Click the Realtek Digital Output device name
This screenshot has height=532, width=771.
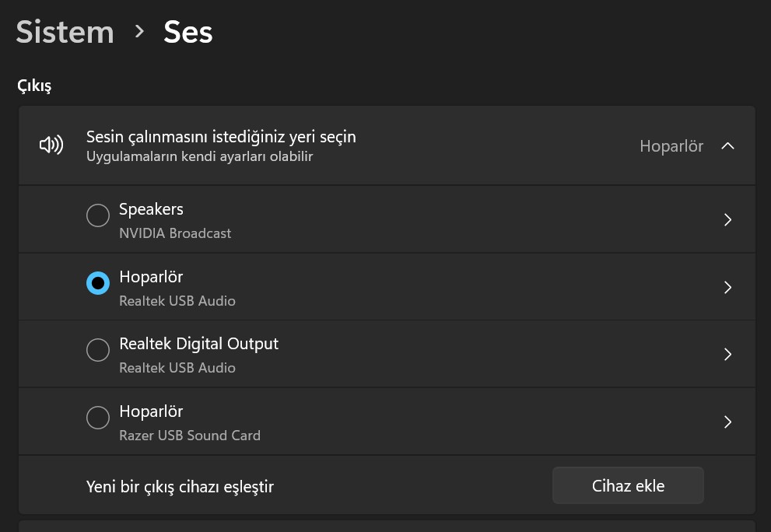click(x=198, y=344)
